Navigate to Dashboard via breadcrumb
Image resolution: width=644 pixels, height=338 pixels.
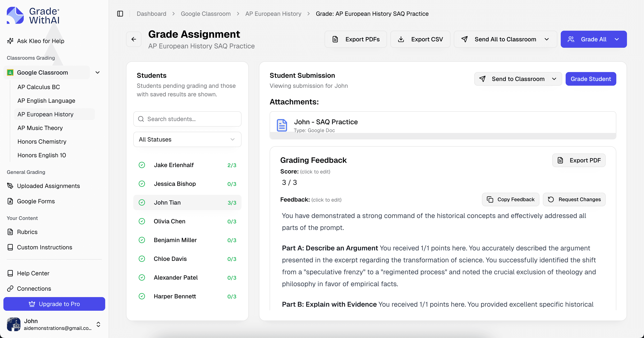151,14
